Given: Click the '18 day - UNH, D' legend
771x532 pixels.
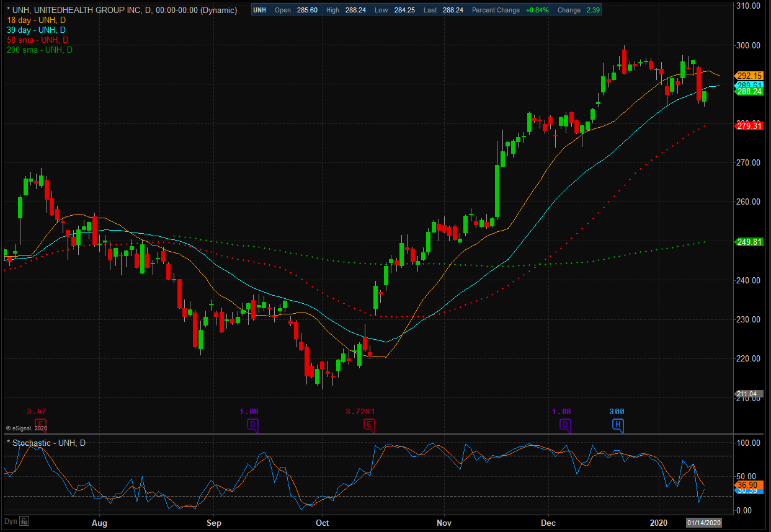Looking at the screenshot, I should (x=35, y=20).
